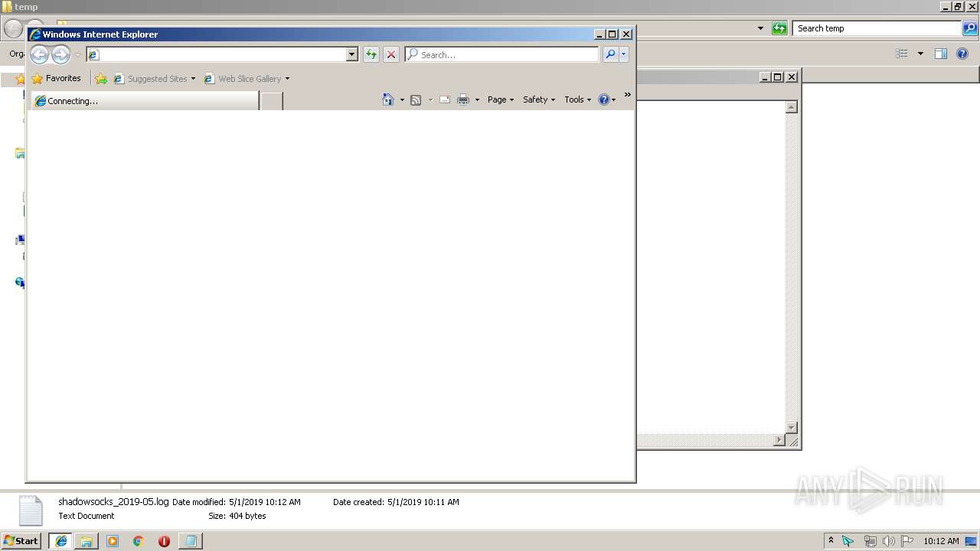The width and height of the screenshot is (980, 551).
Task: Refresh the temp folder with green button
Action: [779, 28]
